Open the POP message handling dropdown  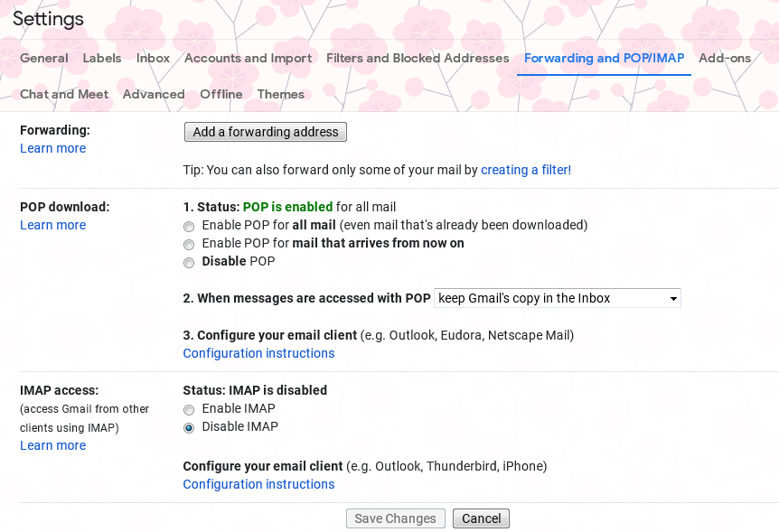pos(557,298)
